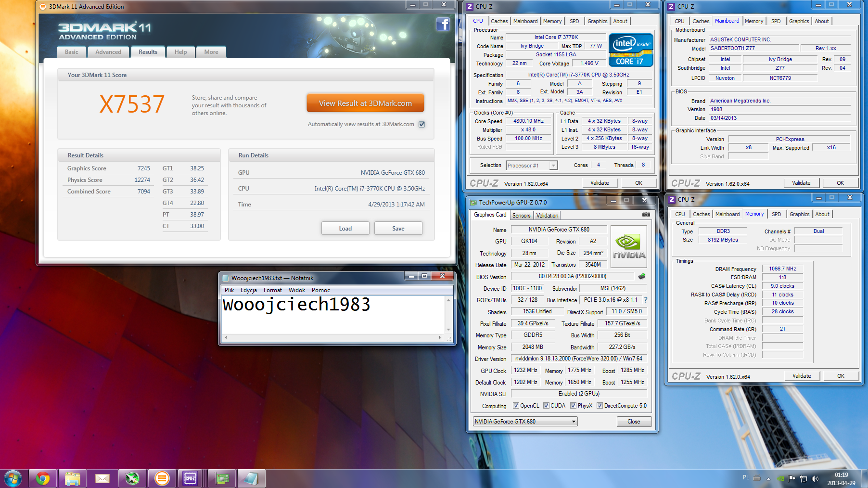
Task: Toggle the OpenCL checkbox in GPU-Z
Action: click(516, 406)
